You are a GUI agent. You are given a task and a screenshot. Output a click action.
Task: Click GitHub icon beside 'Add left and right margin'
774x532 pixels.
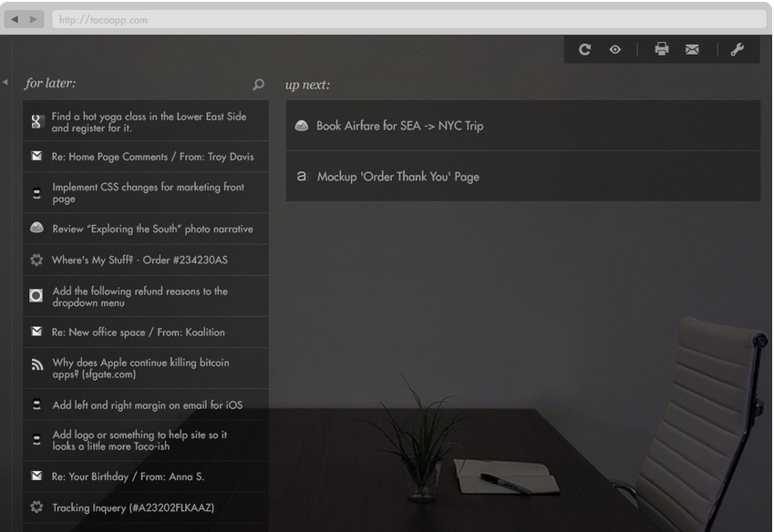[x=36, y=404]
